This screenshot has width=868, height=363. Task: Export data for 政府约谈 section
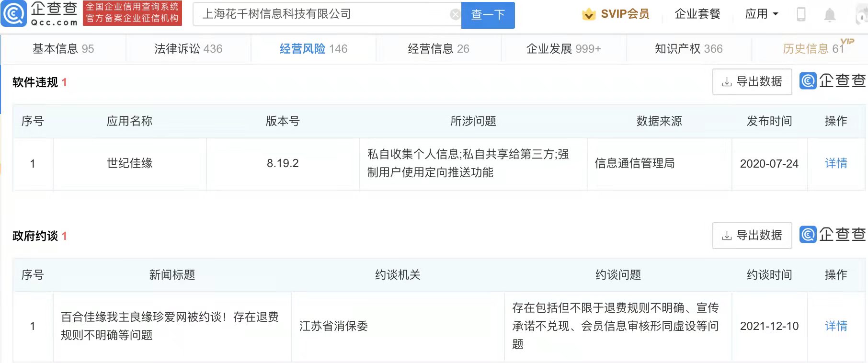pos(752,236)
